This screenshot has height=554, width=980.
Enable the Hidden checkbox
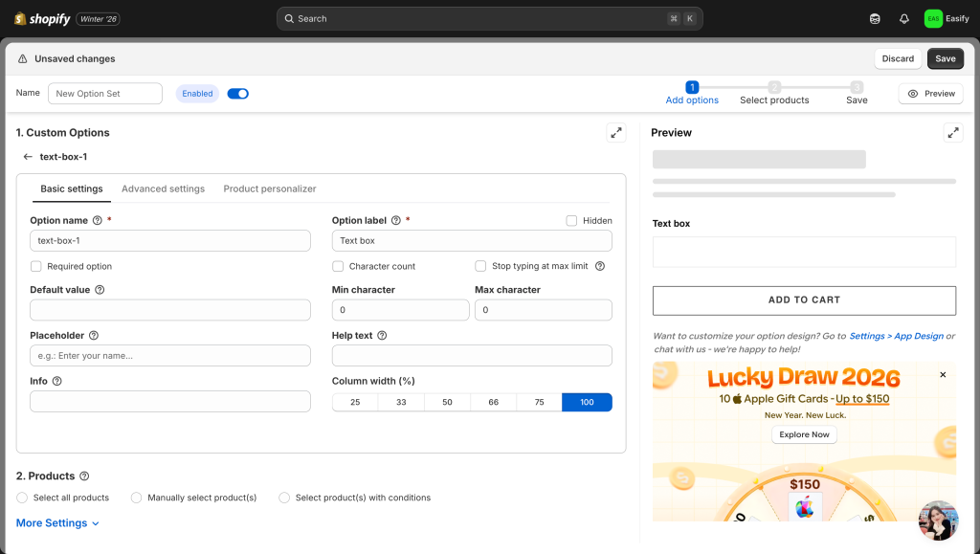point(571,221)
